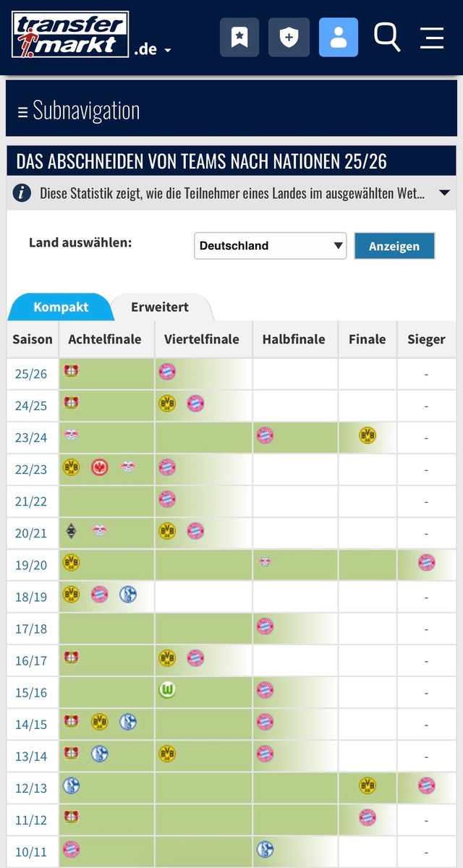Open the 12/13 season link
463x868 pixels.
[31, 788]
